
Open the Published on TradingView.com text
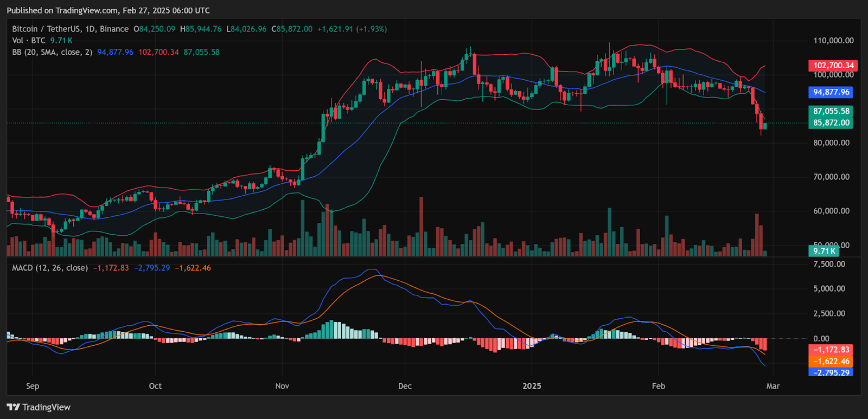click(x=108, y=10)
